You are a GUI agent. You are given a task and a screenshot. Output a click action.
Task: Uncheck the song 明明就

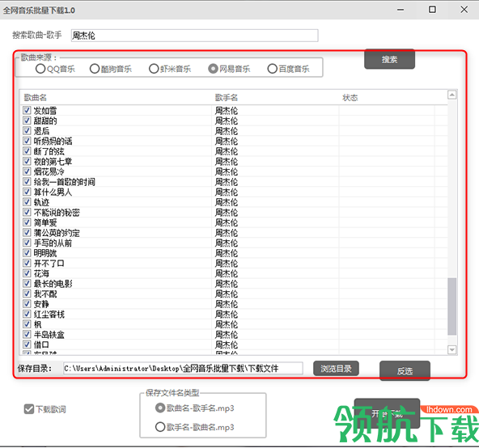tap(27, 253)
